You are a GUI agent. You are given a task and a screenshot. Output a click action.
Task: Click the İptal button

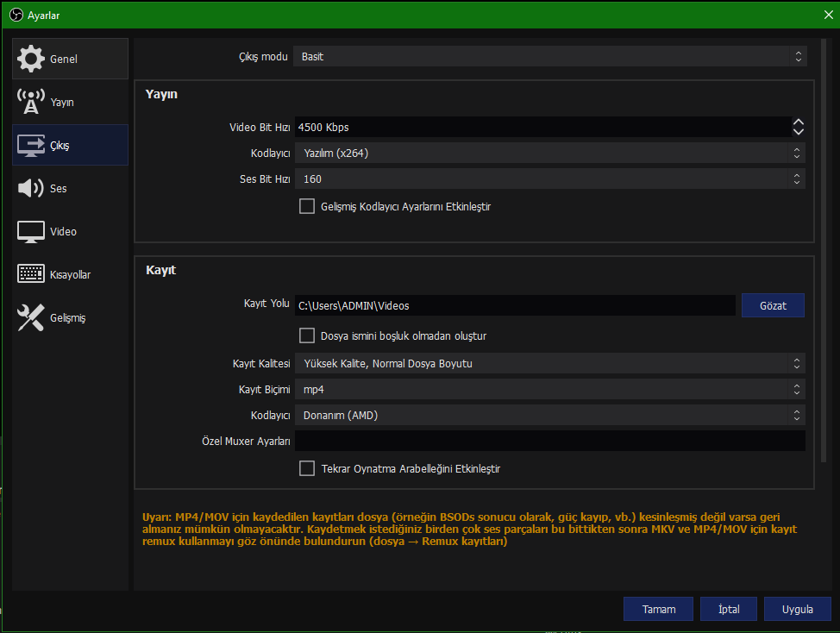[x=729, y=609]
